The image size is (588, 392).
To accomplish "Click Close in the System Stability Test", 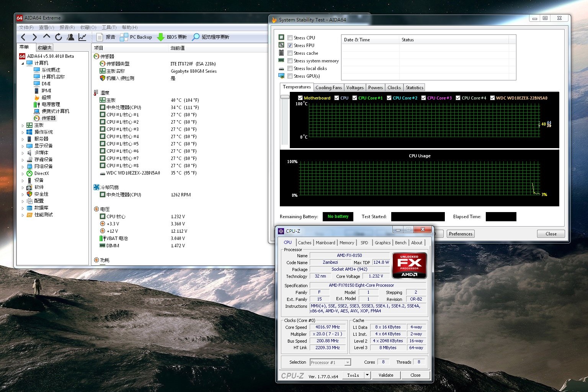I will coord(551,234).
